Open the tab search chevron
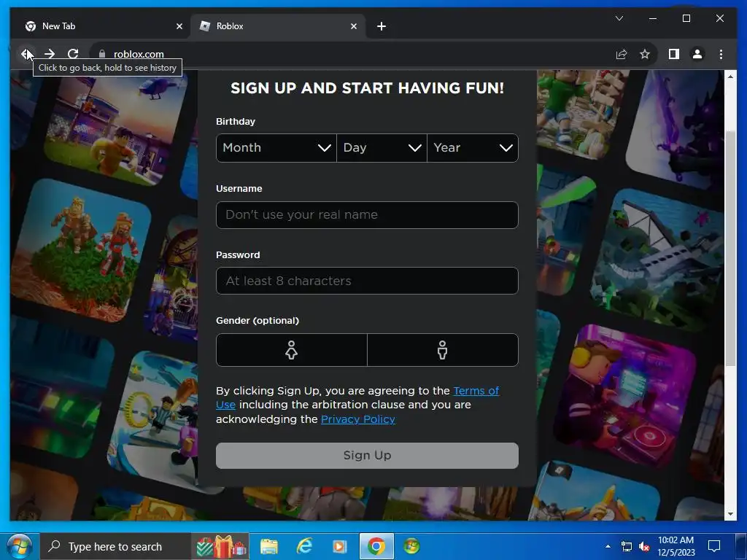The image size is (747, 560). (x=619, y=18)
